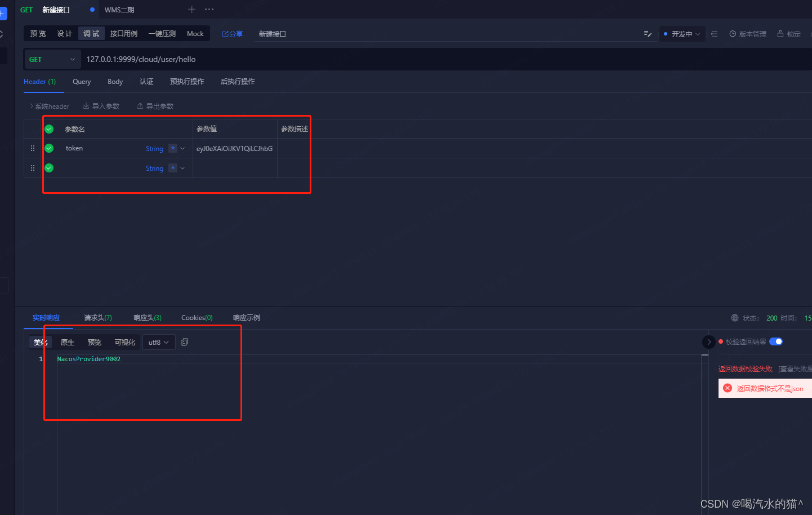Open the Body tab
Screen dimensions: 812x515
(115, 82)
